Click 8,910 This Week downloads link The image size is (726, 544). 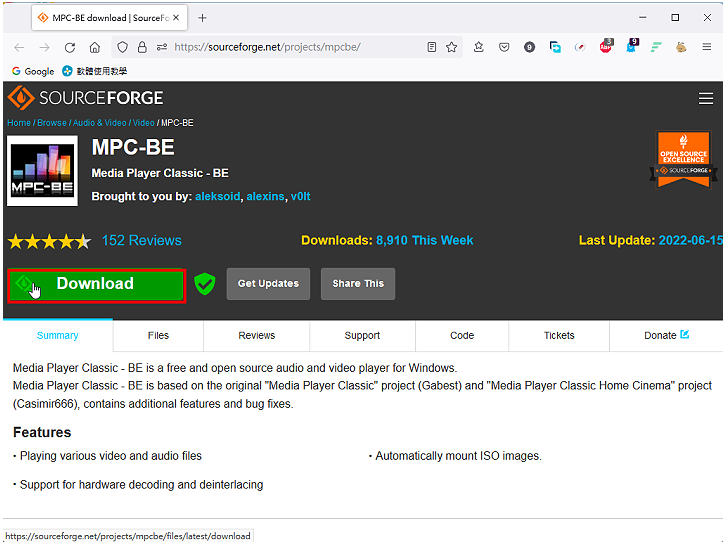pyautogui.click(x=425, y=240)
